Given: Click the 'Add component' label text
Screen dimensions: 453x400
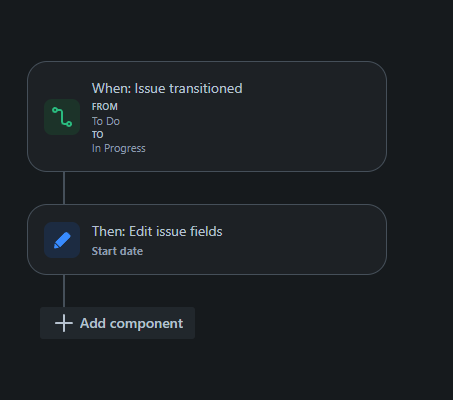Looking at the screenshot, I should click(x=131, y=323).
